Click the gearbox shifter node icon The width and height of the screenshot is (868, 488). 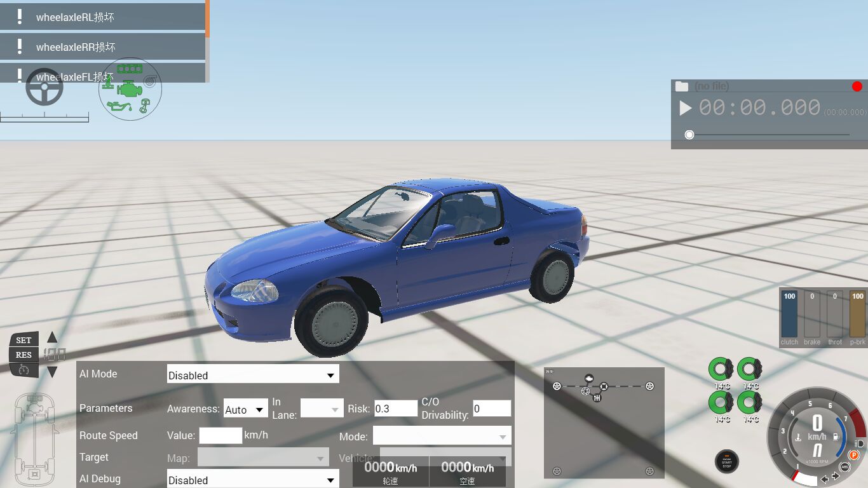click(x=597, y=398)
